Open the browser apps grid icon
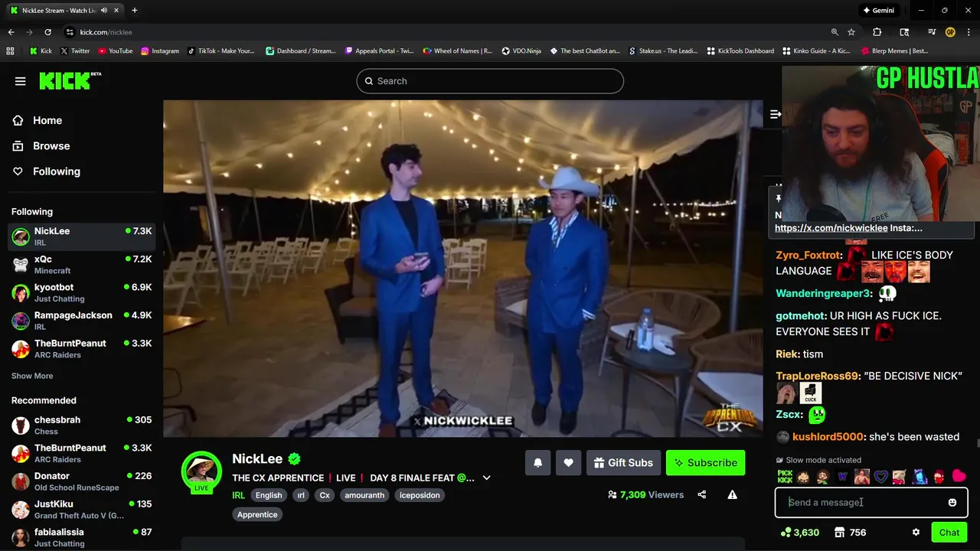 coord(10,51)
